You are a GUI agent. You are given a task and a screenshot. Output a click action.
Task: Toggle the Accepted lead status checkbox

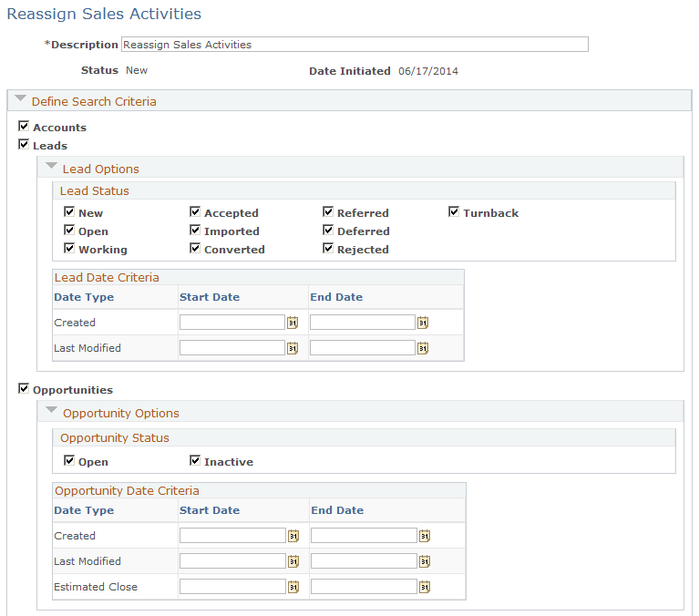pyautogui.click(x=195, y=211)
